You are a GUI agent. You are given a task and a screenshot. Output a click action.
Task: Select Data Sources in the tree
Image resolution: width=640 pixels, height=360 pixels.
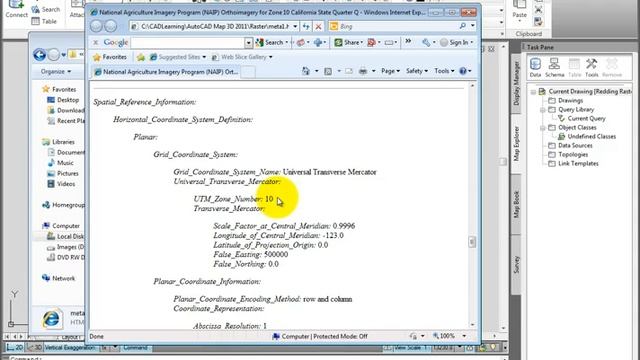[575, 145]
